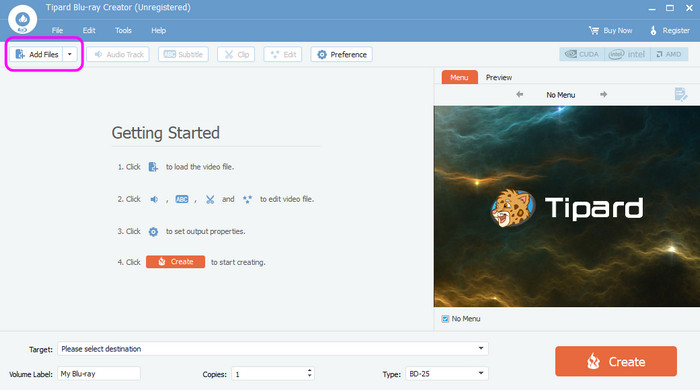
Task: Click the effects sparkle icon in step 2
Action: click(247, 199)
